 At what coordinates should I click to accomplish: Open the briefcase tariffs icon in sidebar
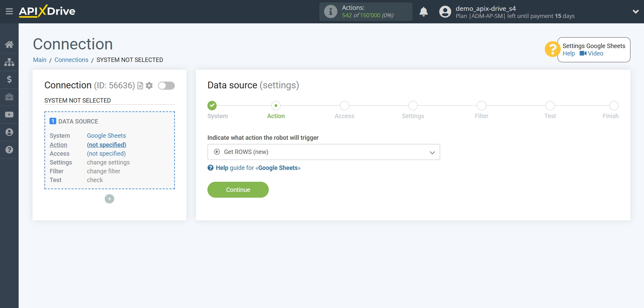click(x=9, y=97)
